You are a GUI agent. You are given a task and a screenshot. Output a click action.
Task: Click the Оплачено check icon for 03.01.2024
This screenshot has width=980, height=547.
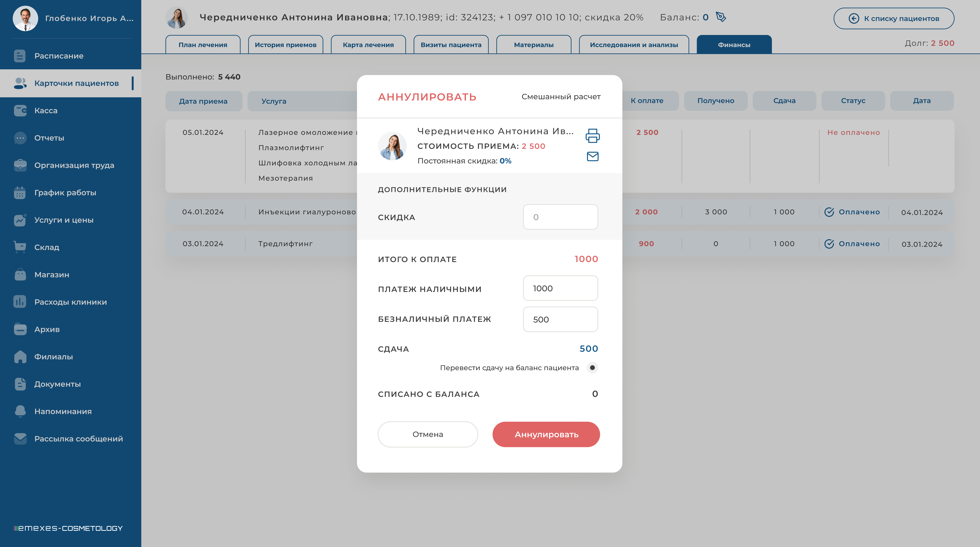pyautogui.click(x=829, y=244)
